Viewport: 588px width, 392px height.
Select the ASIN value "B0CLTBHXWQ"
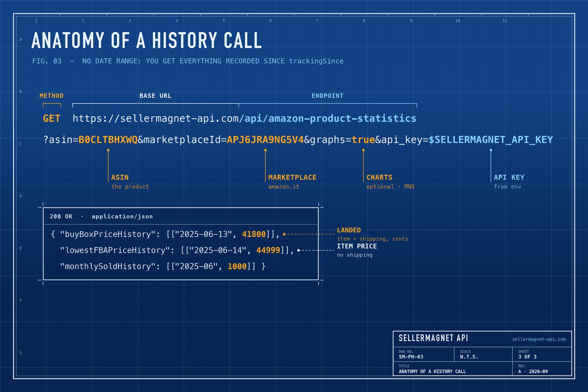coord(108,140)
